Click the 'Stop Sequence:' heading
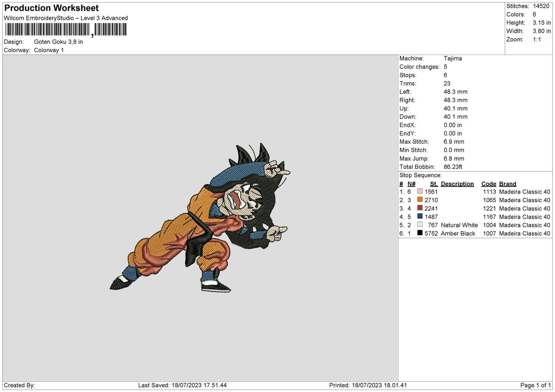 (x=420, y=175)
